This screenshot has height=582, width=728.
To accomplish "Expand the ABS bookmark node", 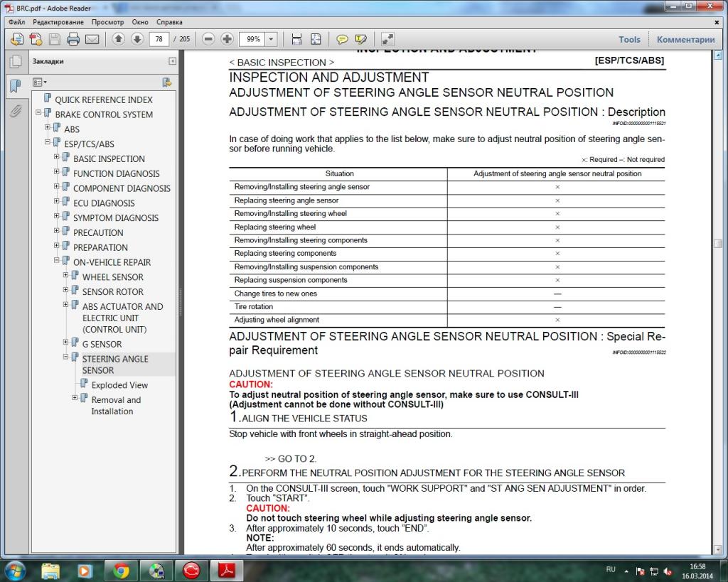I will (x=48, y=128).
